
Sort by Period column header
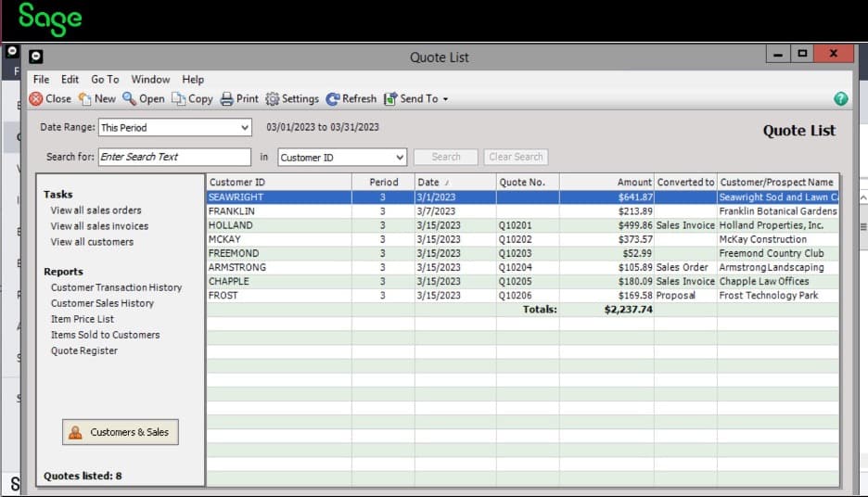[383, 182]
